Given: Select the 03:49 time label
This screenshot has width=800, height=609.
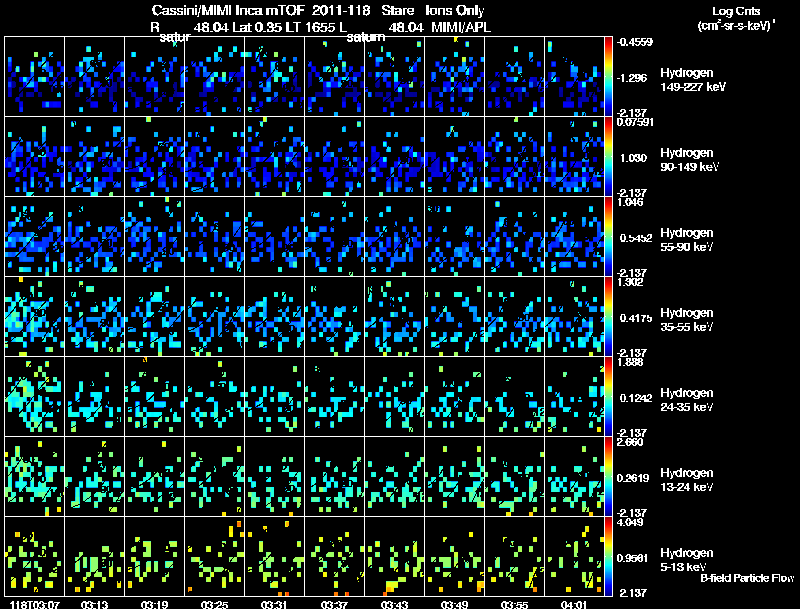Looking at the screenshot, I should [x=454, y=605].
